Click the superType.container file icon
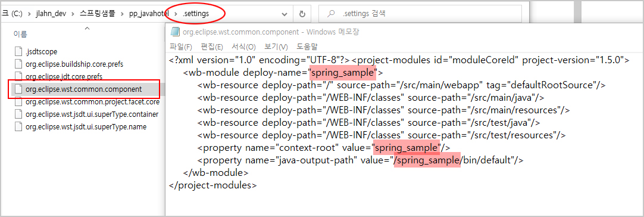This screenshot has width=644, height=217. [x=18, y=114]
